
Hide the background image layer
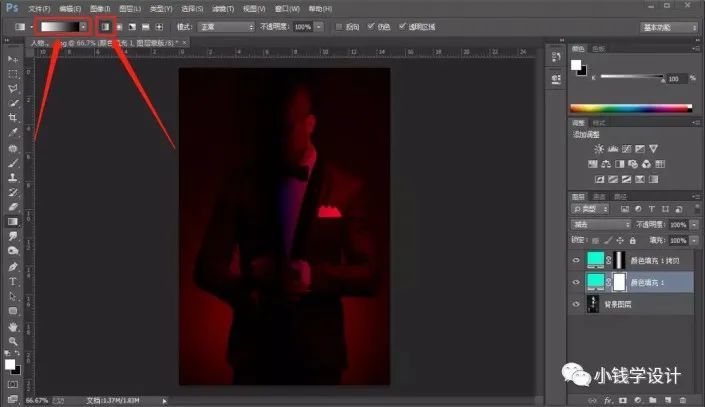(576, 304)
